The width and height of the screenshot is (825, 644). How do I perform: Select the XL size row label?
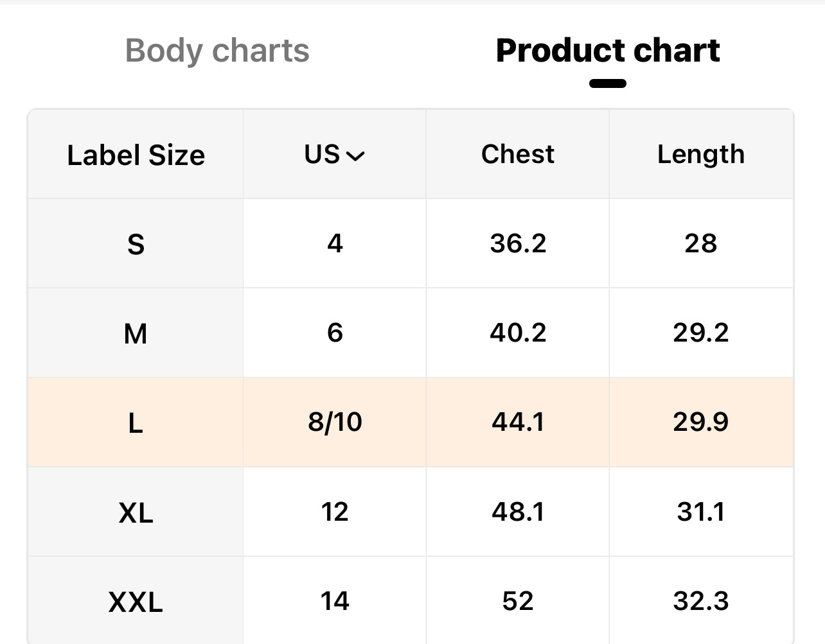136,512
